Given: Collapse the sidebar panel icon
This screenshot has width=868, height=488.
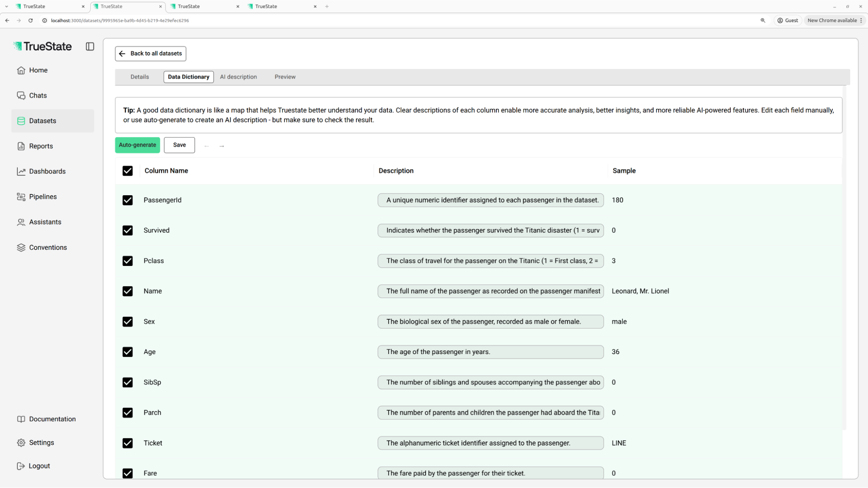Looking at the screenshot, I should click(90, 46).
